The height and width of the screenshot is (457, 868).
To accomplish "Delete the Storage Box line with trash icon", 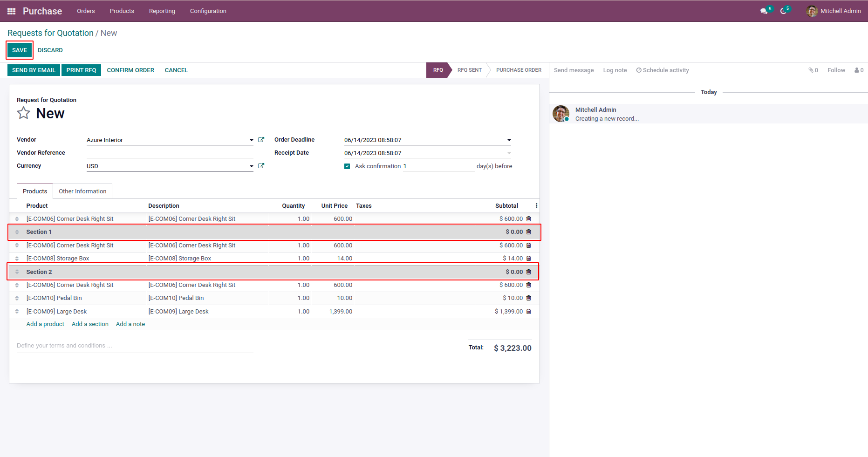I will [528, 259].
